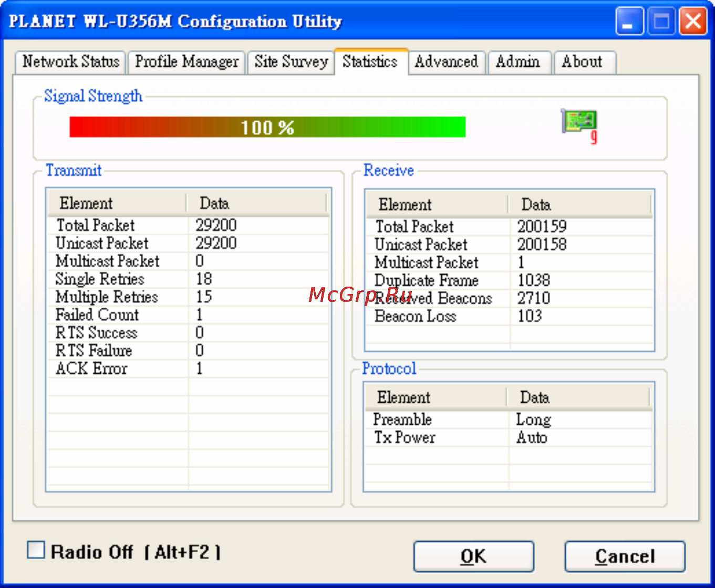The height and width of the screenshot is (588, 715).
Task: Select the ACK Error row
Action: [x=188, y=368]
